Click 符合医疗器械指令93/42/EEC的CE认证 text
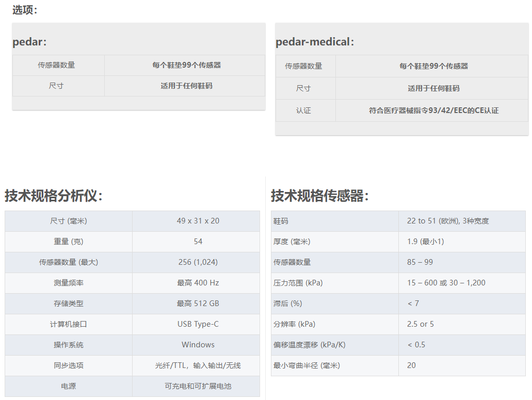532x400 pixels. pos(434,110)
